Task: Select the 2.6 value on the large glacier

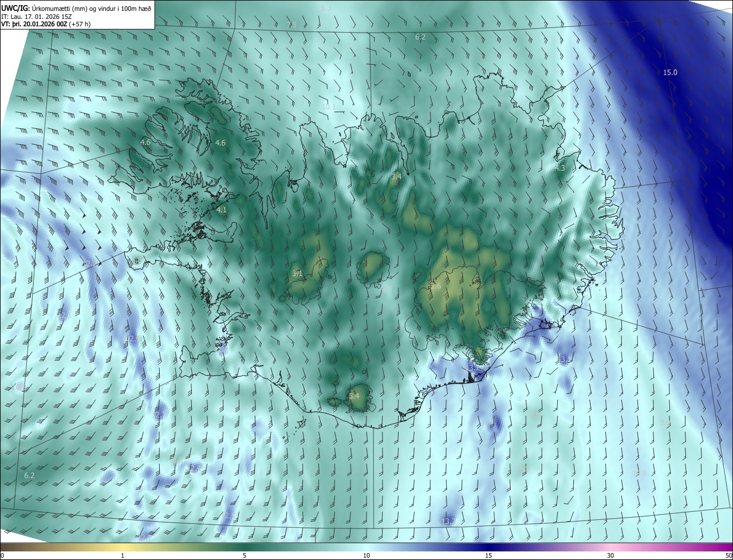Action: coord(436,286)
